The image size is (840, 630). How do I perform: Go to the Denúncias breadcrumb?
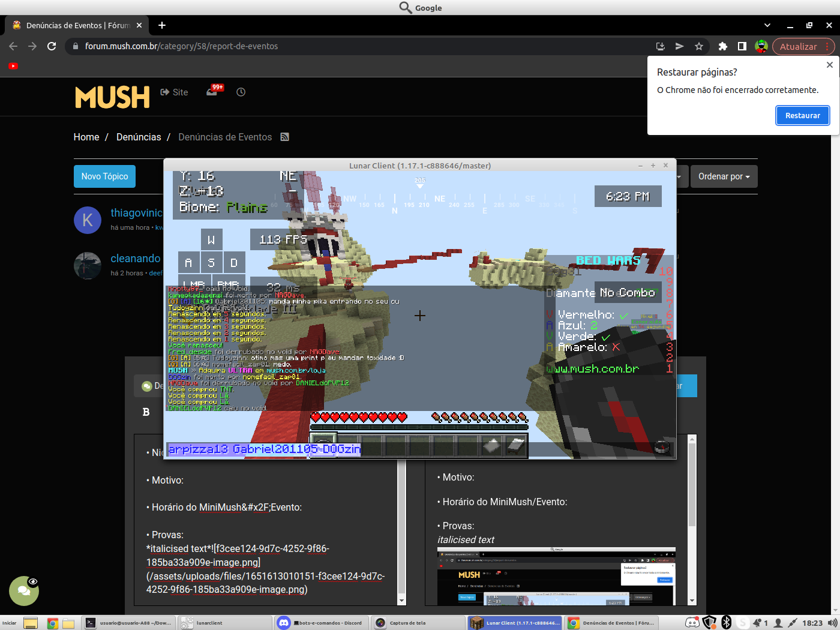139,137
